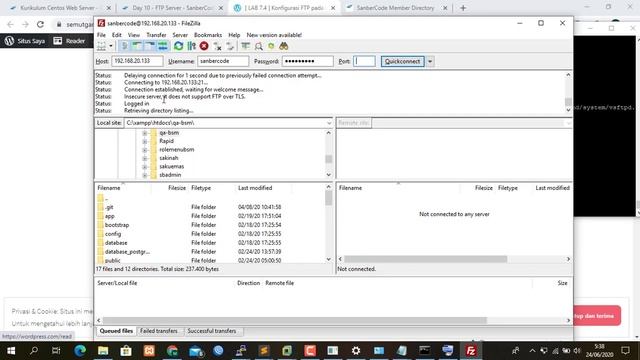
Task: Open Settings gear from the taskbar
Action: tap(356, 351)
